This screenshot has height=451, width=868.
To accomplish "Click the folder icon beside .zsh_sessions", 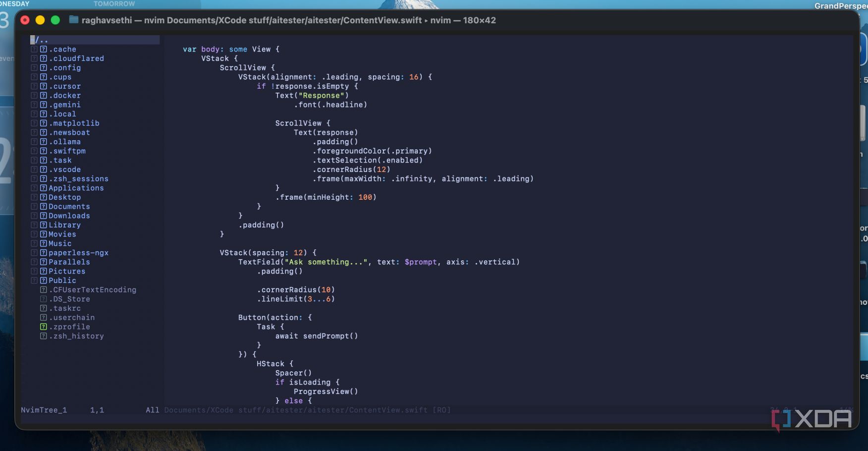I will pyautogui.click(x=44, y=178).
